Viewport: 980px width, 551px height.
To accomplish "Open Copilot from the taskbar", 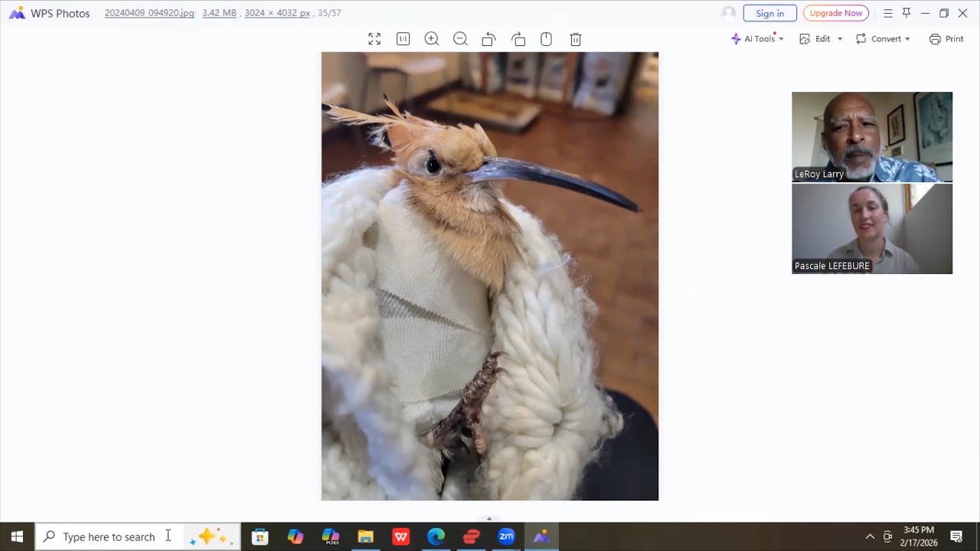I will point(295,536).
